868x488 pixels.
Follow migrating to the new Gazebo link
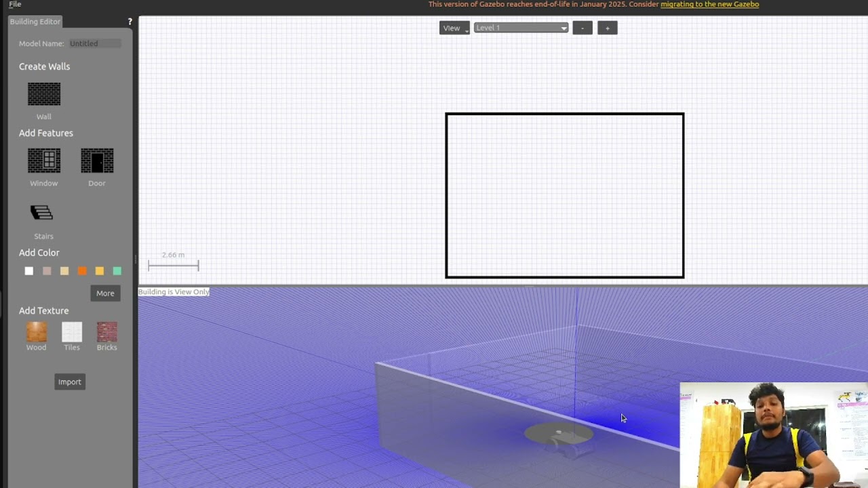point(710,4)
